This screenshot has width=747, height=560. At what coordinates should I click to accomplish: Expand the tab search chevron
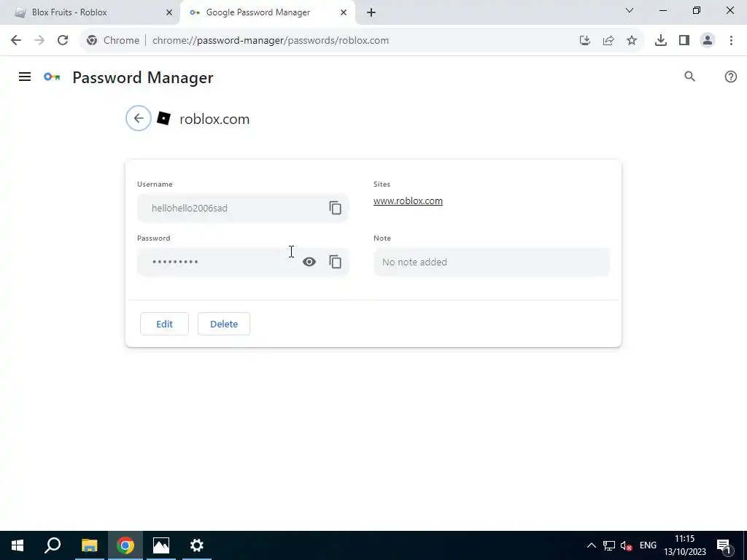pos(630,10)
